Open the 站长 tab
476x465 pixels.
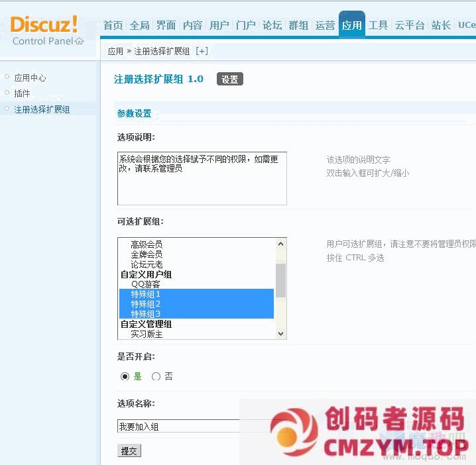click(441, 25)
